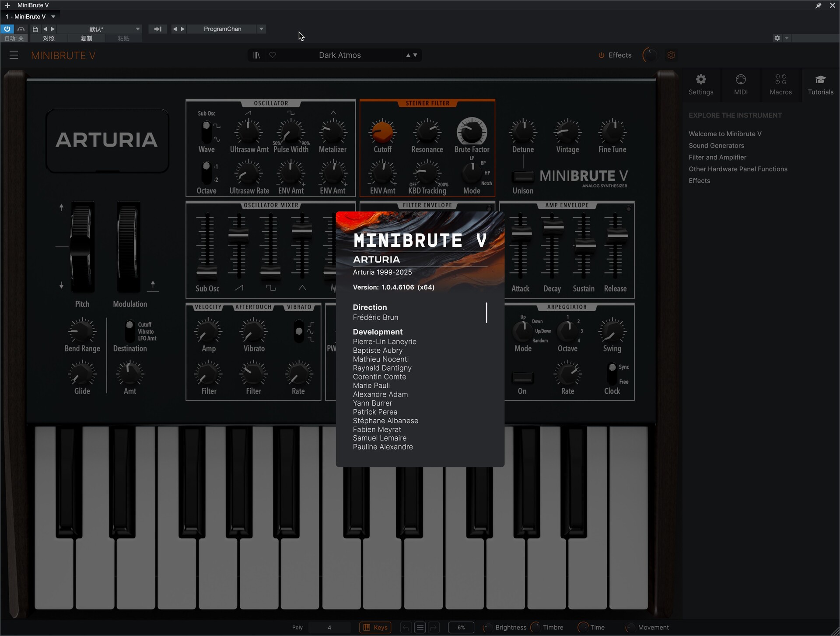
Task: Toggle the Sub Osc Octave switch
Action: click(206, 172)
